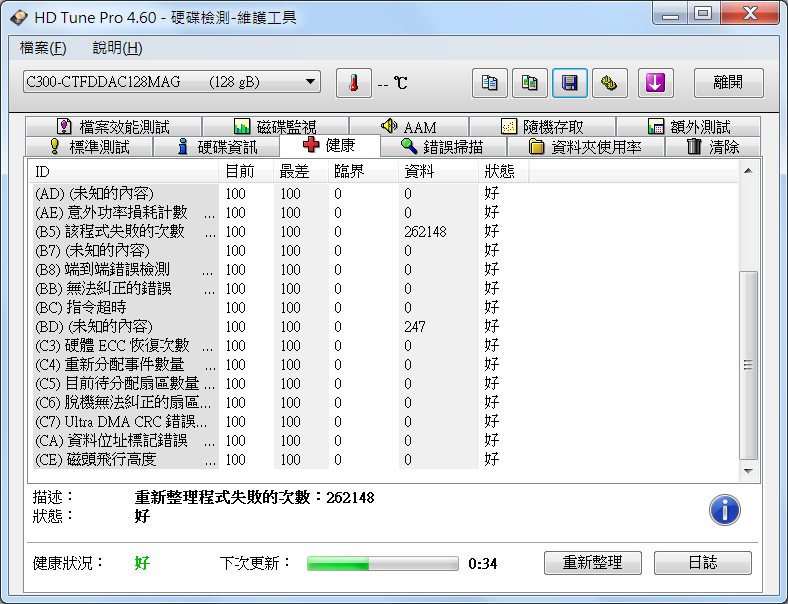Screen dimensions: 788x604
Task: Click the description text 重新整理程式失敗的次數
Action: pyautogui.click(x=223, y=497)
